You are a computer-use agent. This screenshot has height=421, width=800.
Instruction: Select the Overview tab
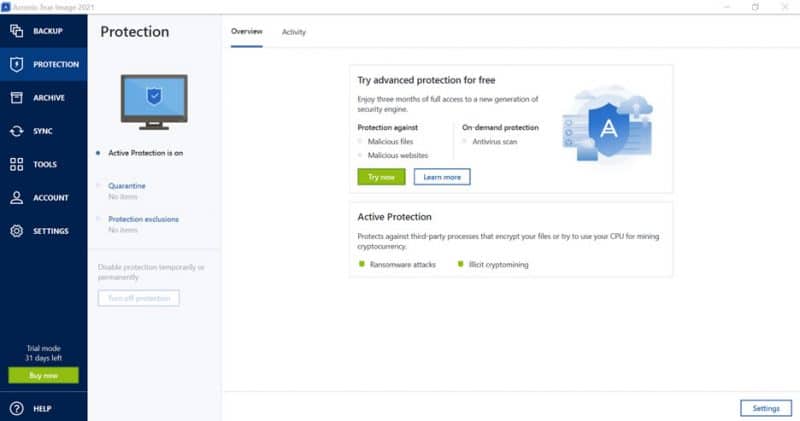pyautogui.click(x=246, y=32)
